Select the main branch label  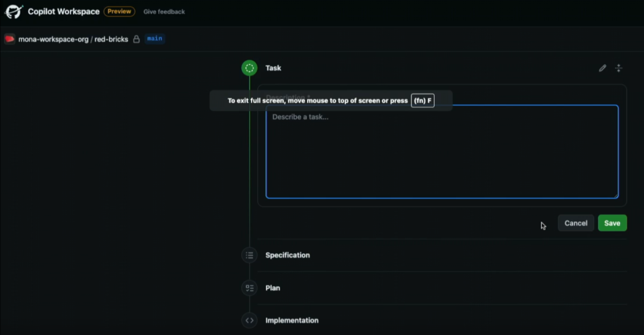[x=154, y=39]
